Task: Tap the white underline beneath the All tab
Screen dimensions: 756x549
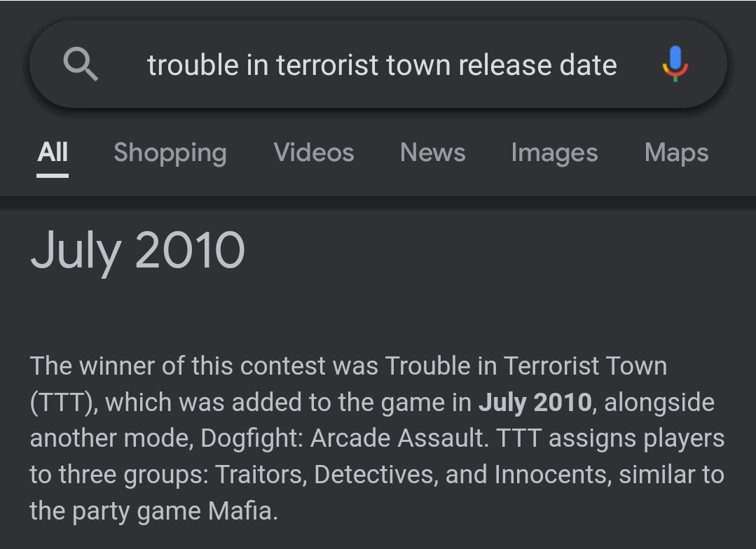Action: point(53,175)
